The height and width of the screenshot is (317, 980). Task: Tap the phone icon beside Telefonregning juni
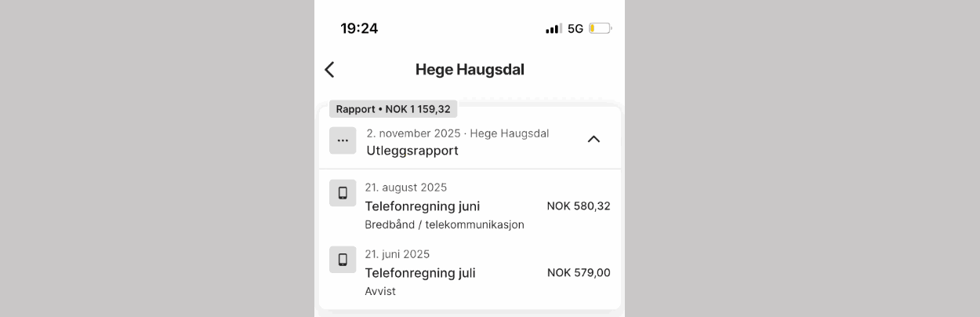(343, 193)
